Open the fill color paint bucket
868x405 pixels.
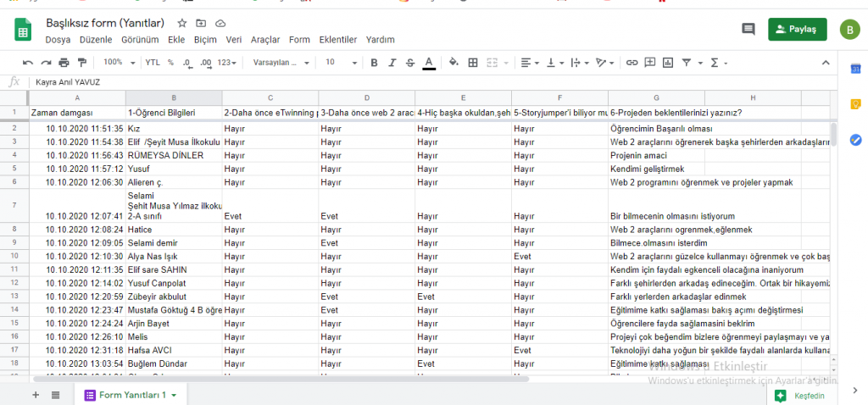(x=453, y=63)
